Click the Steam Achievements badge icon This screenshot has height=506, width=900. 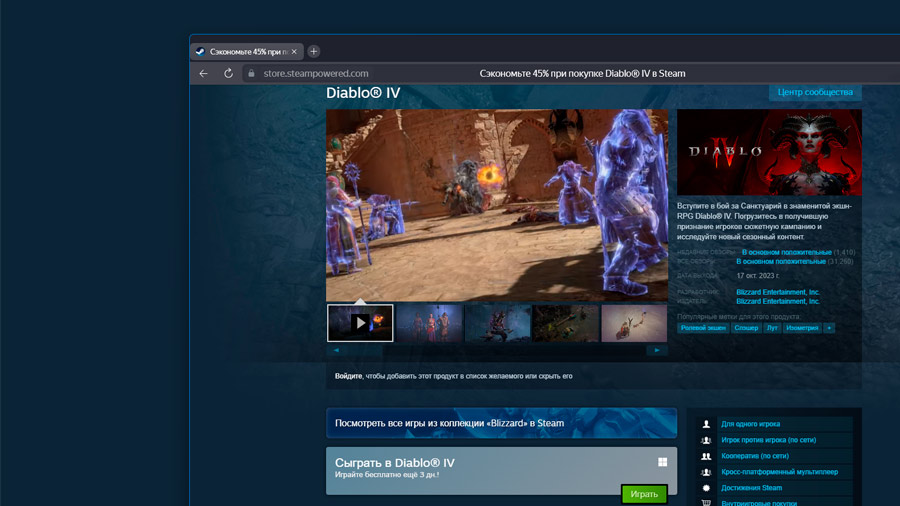point(706,488)
